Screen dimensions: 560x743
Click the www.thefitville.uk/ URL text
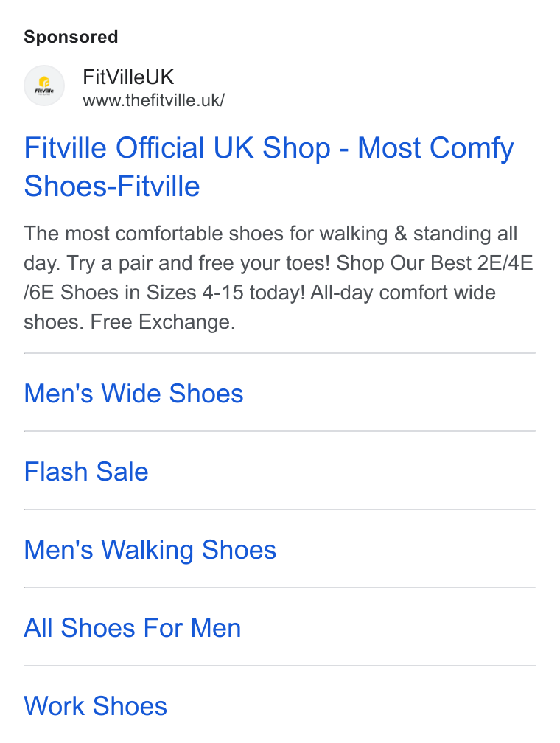point(153,100)
